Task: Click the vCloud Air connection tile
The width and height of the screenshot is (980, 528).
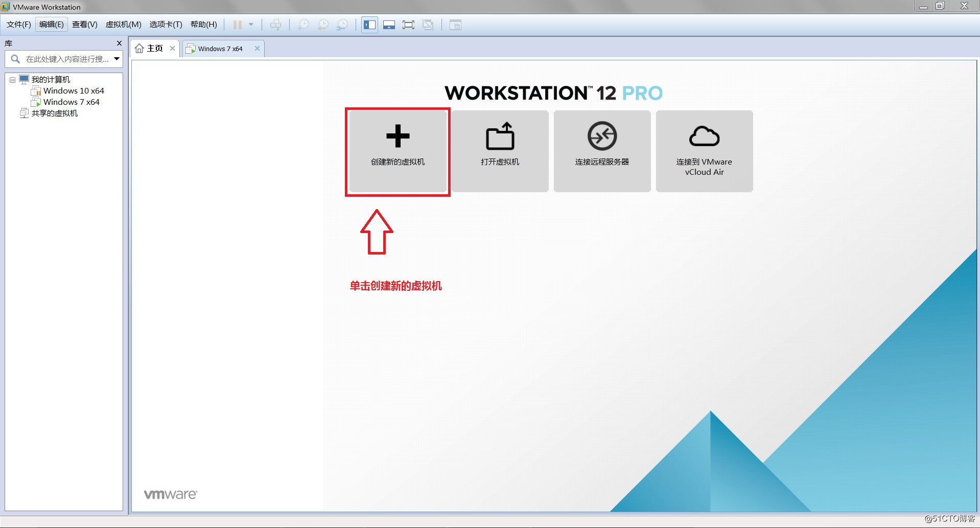Action: click(704, 151)
